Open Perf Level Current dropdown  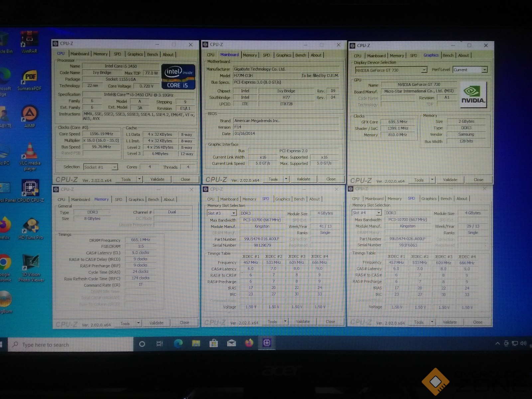tap(470, 70)
